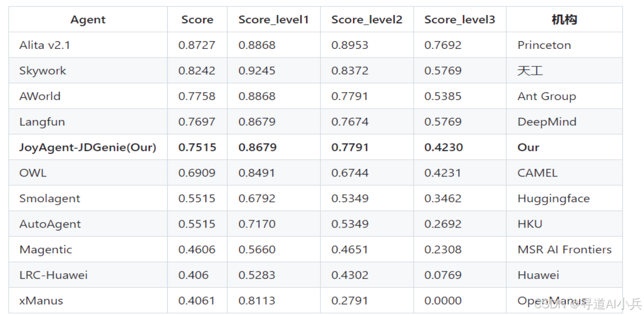Select the xManus agent name
644x315 pixels.
click(41, 301)
